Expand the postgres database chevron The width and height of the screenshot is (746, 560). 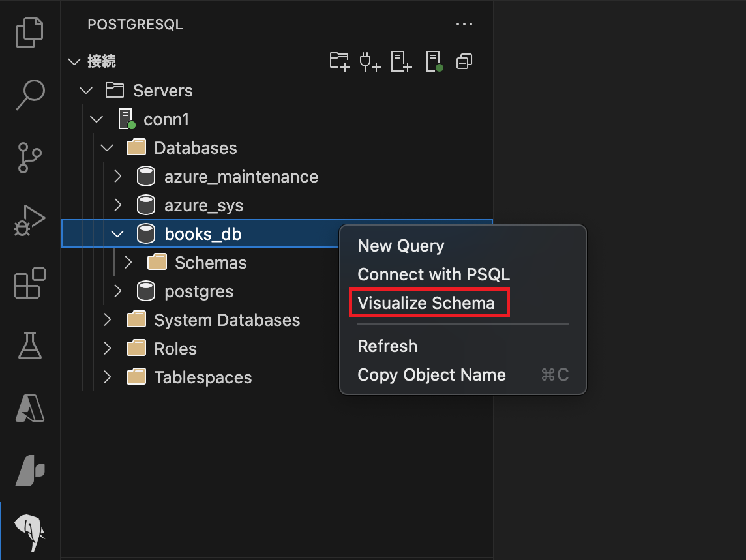pyautogui.click(x=118, y=291)
